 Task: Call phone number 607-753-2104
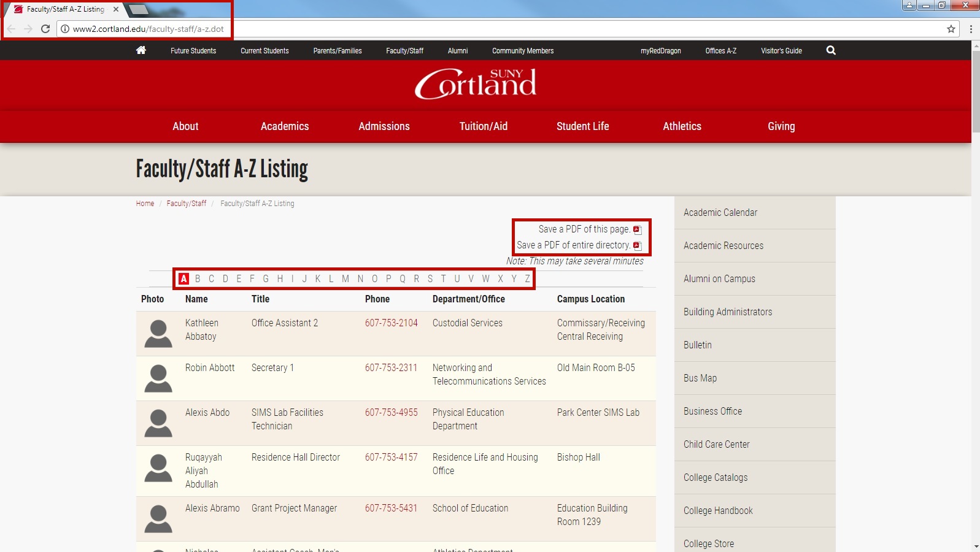coord(392,323)
